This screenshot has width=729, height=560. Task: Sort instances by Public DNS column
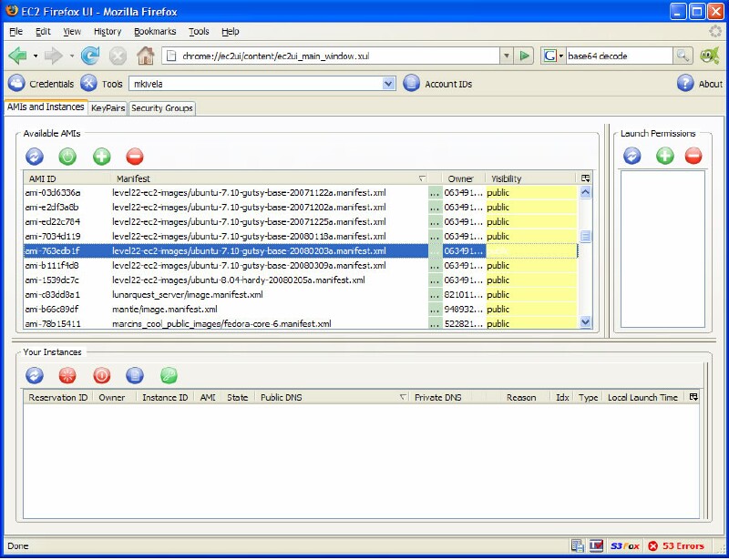[332, 397]
